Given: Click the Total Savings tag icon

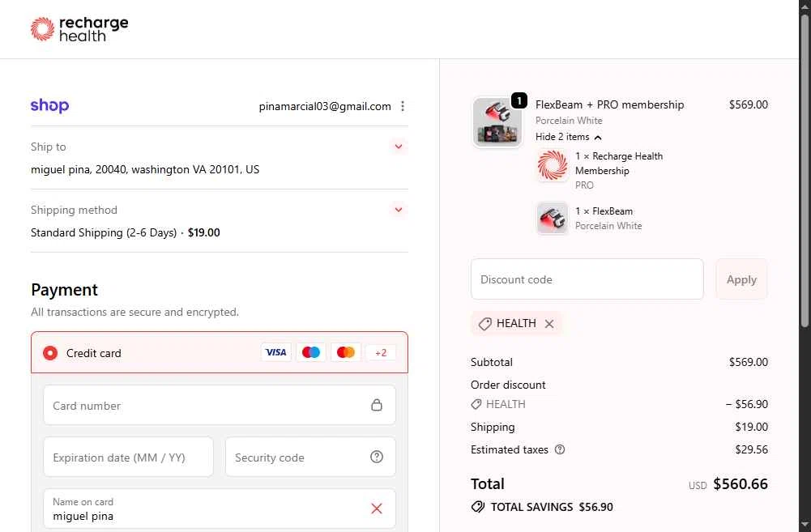Looking at the screenshot, I should 478,507.
